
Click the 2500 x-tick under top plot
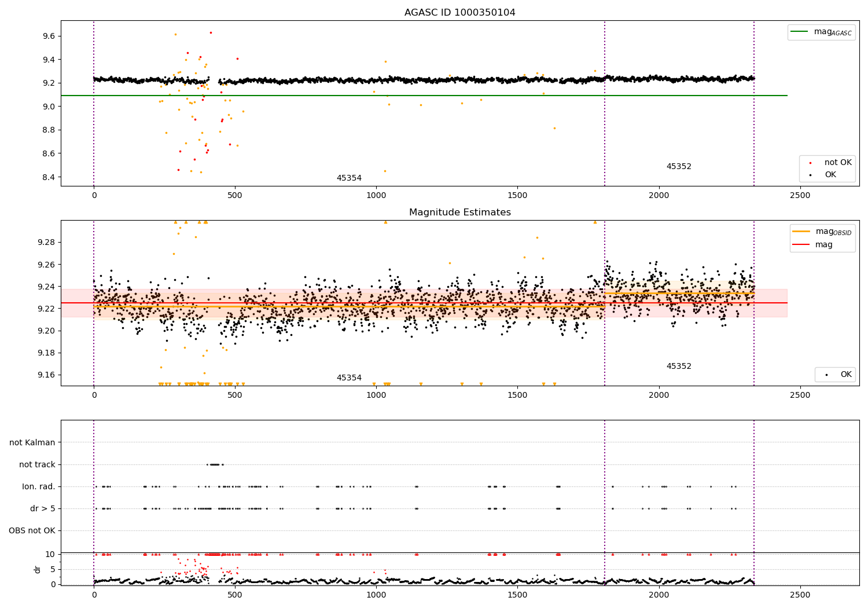[x=800, y=196]
